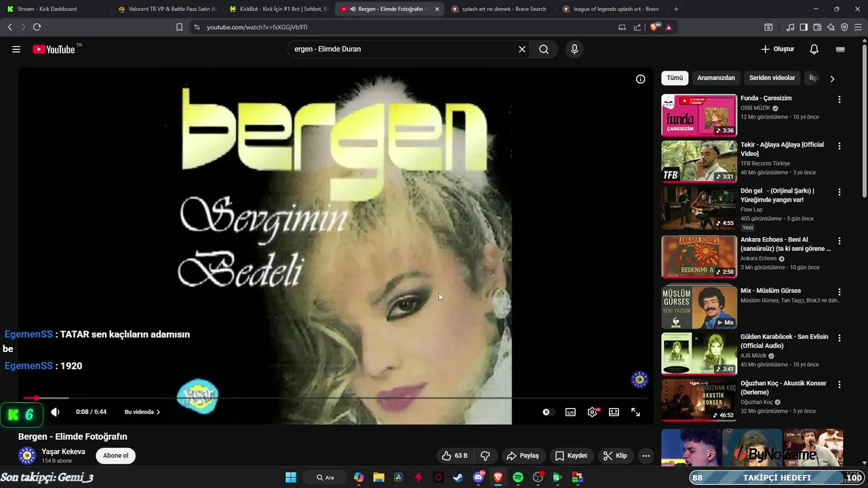Open Funda - Çaresizim thumbnail

[x=699, y=115]
